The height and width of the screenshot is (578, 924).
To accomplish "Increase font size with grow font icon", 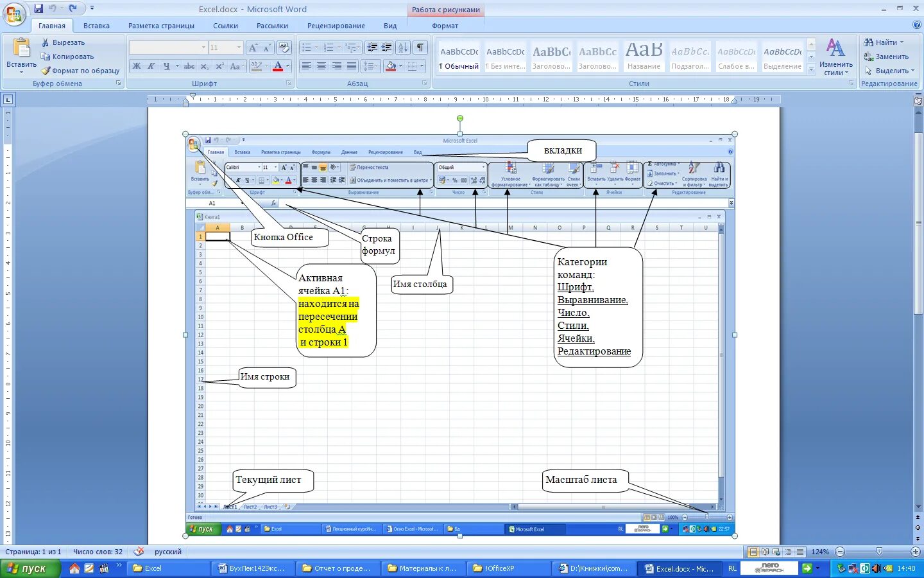I will pos(253,48).
